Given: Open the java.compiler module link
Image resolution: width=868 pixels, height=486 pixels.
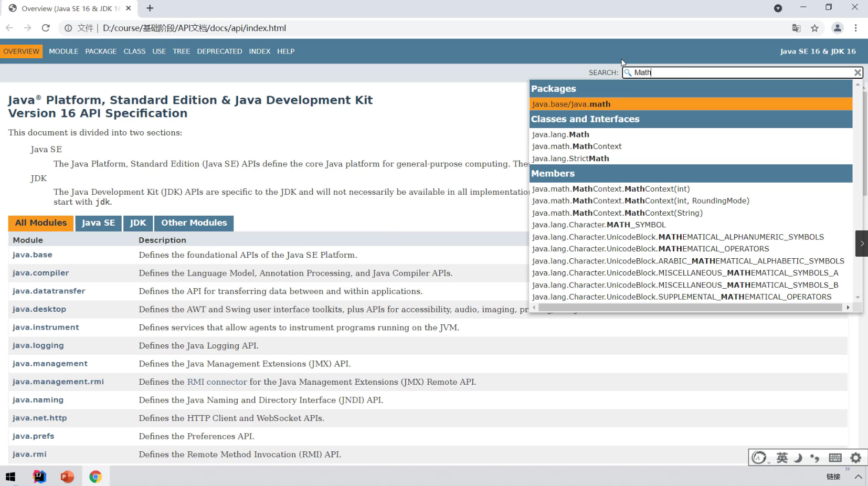Looking at the screenshot, I should pyautogui.click(x=41, y=273).
